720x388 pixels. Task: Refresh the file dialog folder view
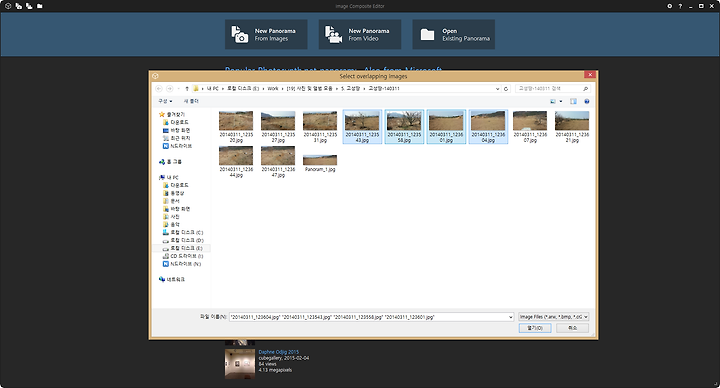(506, 89)
